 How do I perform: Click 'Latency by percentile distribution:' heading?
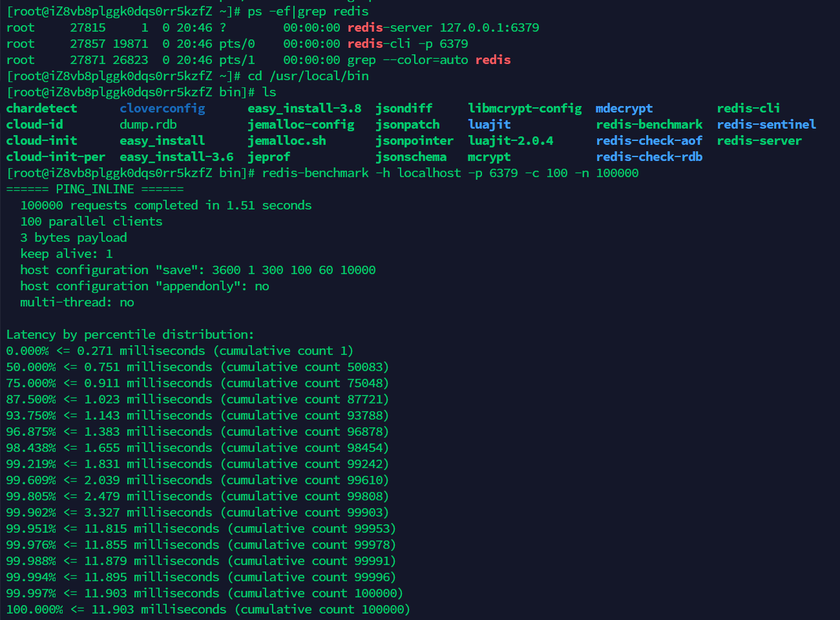(x=131, y=335)
